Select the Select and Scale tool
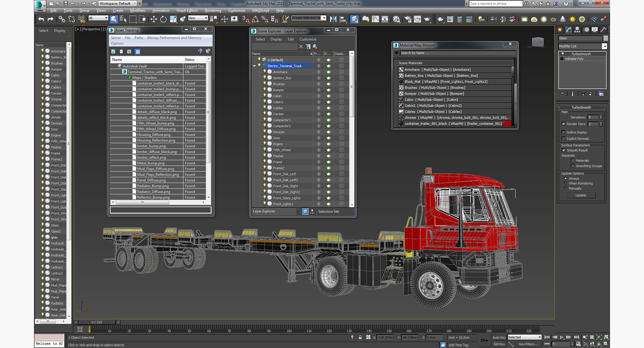This screenshot has height=348, width=644. click(173, 19)
